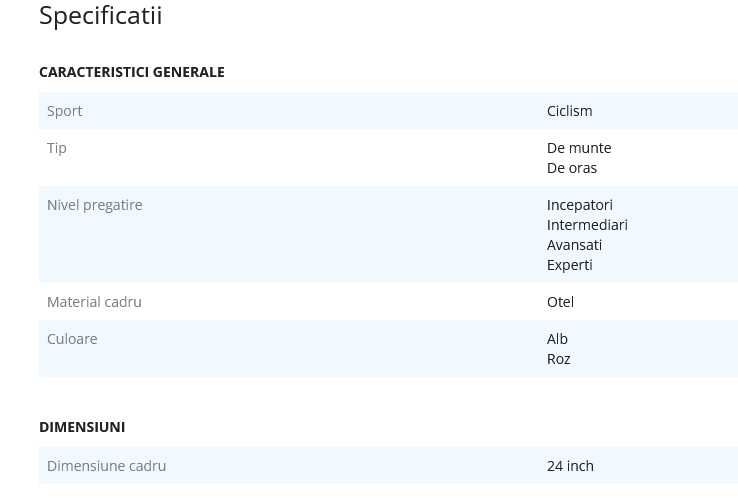The height and width of the screenshot is (498, 738).
Task: Click the Sport row label
Action: tap(65, 111)
